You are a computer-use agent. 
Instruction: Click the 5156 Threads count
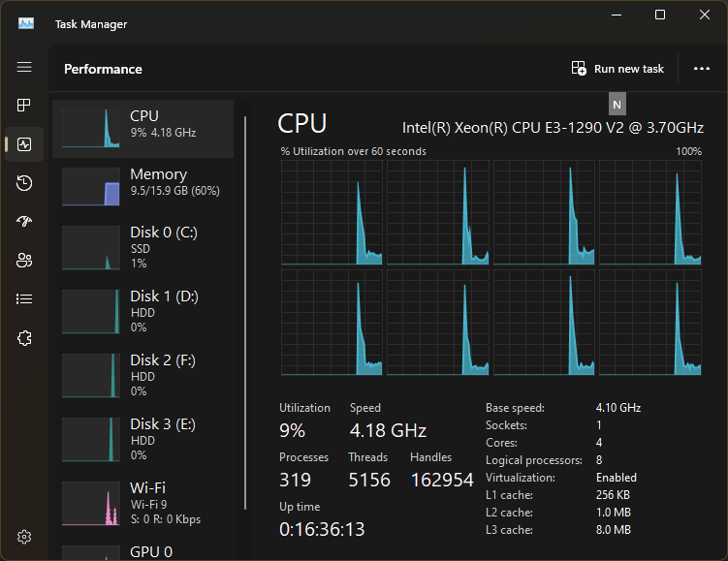click(369, 480)
